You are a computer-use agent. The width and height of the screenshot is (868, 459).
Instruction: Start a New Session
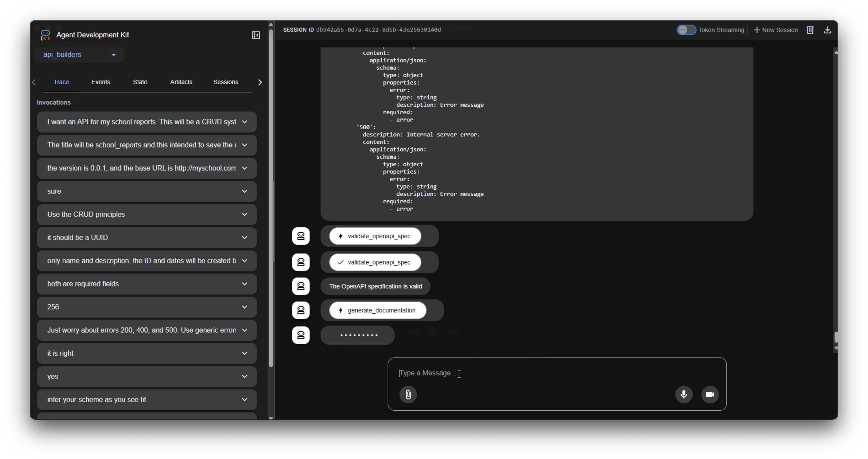tap(775, 30)
